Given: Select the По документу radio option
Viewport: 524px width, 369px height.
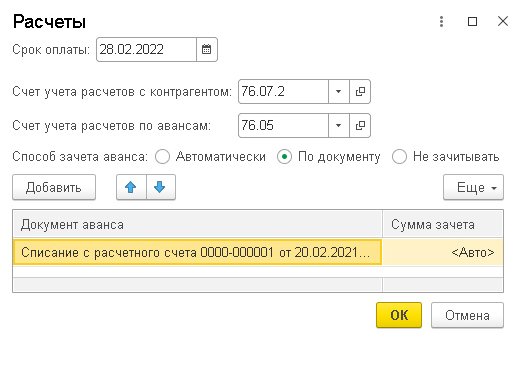Looking at the screenshot, I should click(284, 156).
